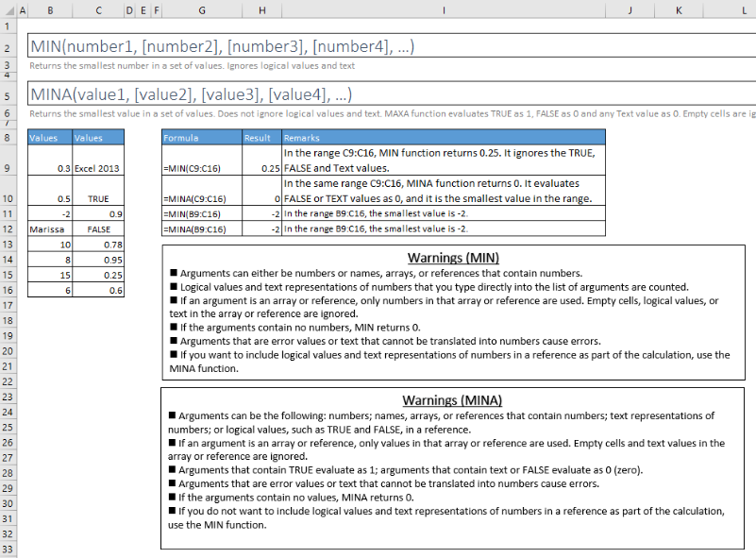Image resolution: width=756 pixels, height=558 pixels.
Task: Click cell containing 6
Action: click(50, 290)
